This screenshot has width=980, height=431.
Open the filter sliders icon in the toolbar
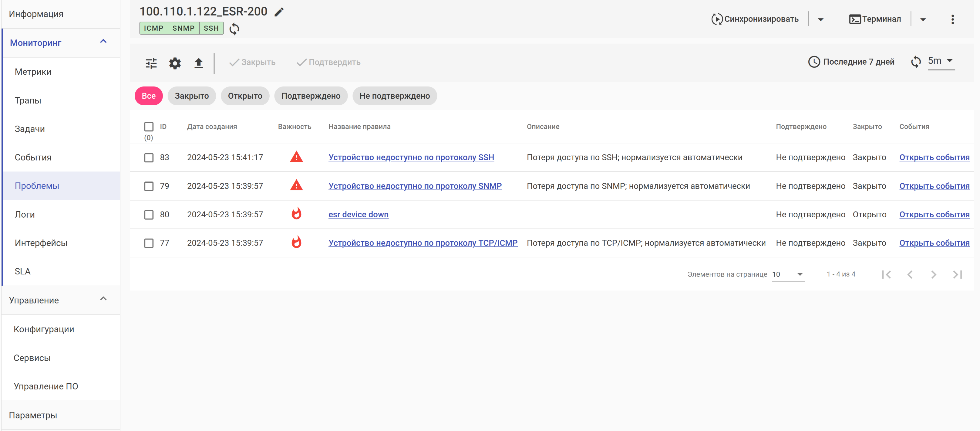tap(151, 63)
